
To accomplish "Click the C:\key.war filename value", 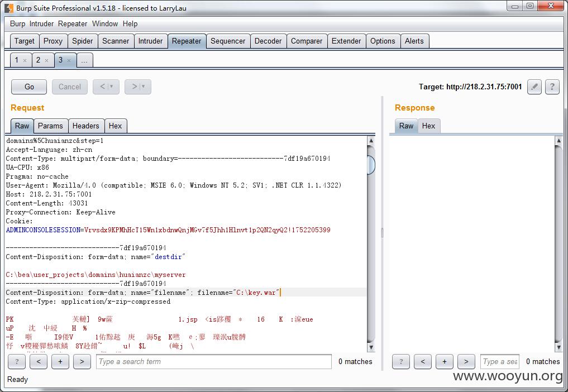I will coord(256,293).
